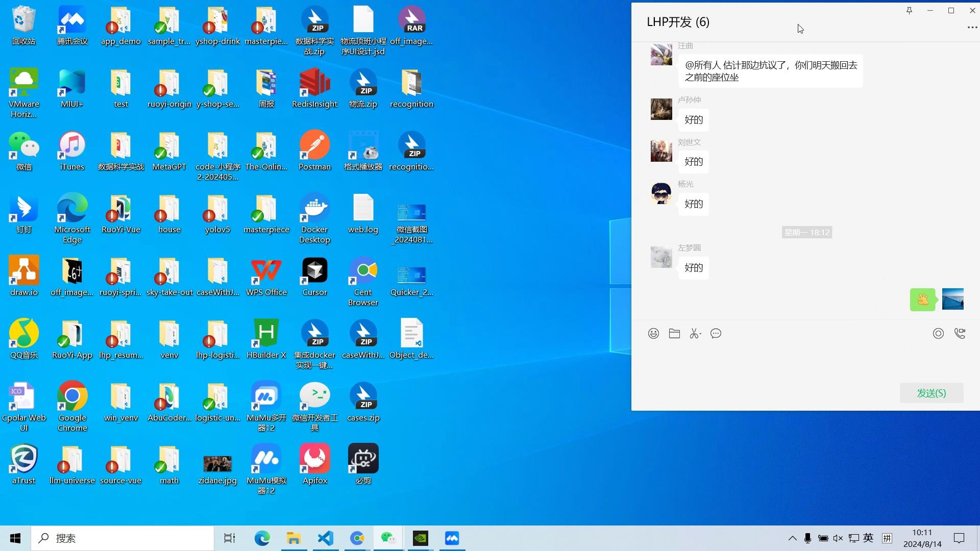Open the emoji picker in WeChat chat
Screen dimensions: 980x551
[653, 334]
